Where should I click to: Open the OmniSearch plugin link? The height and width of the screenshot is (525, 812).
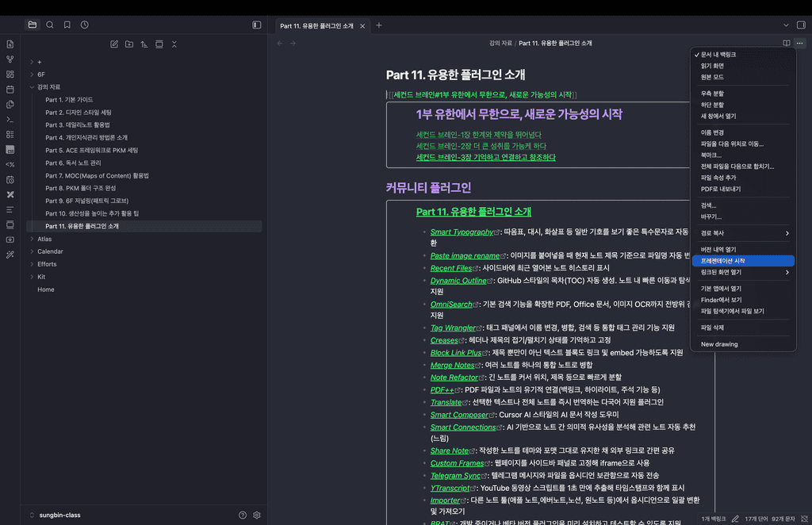tap(451, 305)
